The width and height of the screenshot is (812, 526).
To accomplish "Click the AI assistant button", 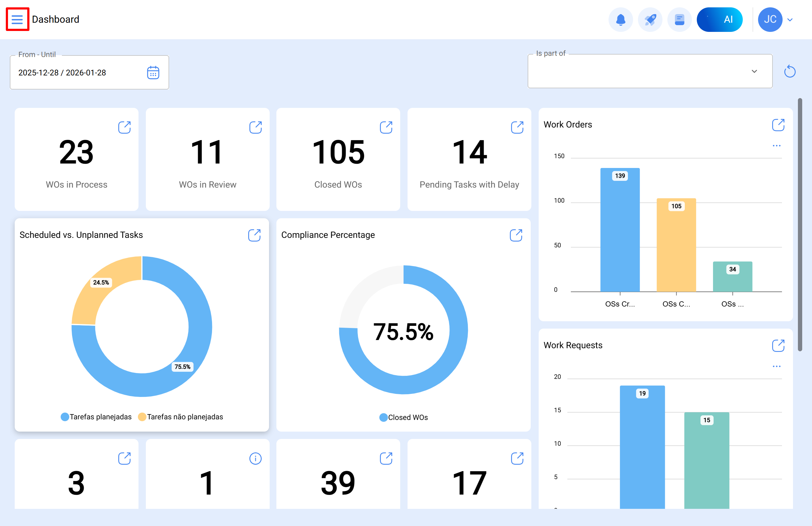I will click(x=719, y=19).
